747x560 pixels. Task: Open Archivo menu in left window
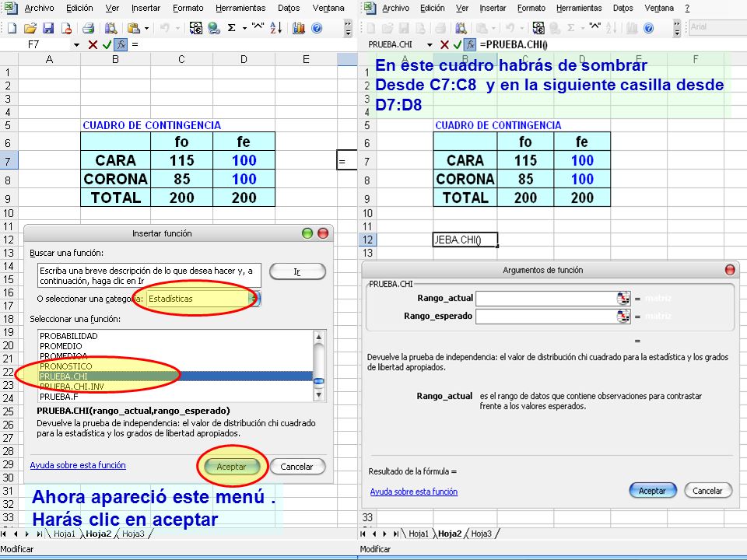(39, 8)
